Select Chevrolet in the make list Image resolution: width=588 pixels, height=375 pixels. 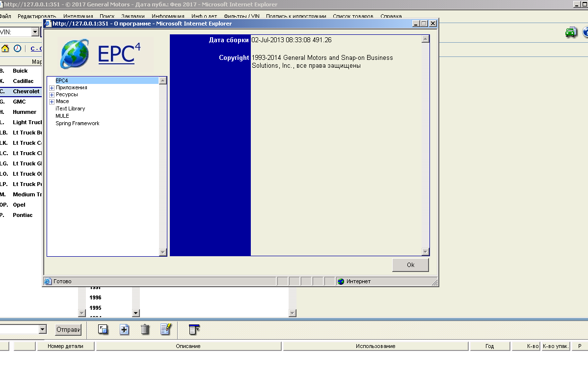tap(26, 91)
